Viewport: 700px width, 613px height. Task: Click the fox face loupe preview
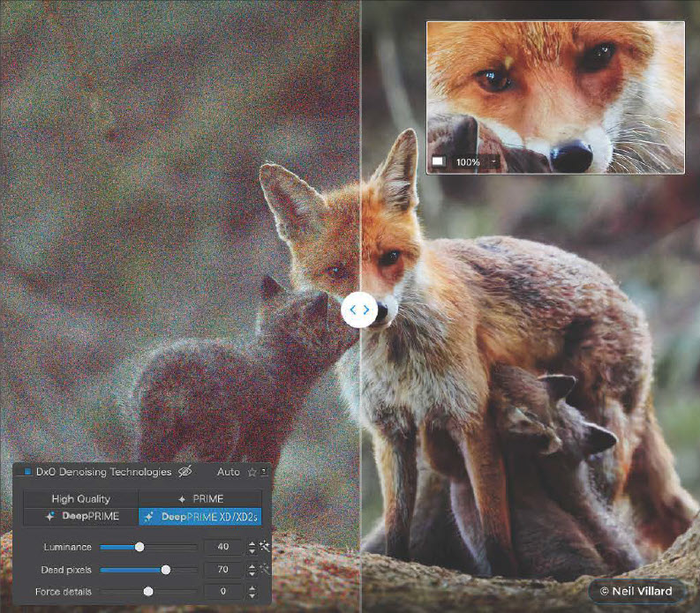pyautogui.click(x=555, y=97)
